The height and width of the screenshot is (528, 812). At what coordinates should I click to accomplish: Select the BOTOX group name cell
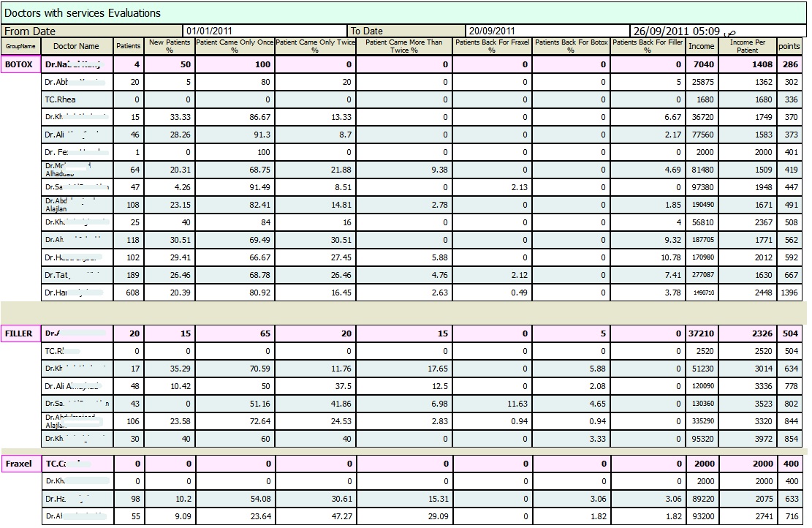20,64
